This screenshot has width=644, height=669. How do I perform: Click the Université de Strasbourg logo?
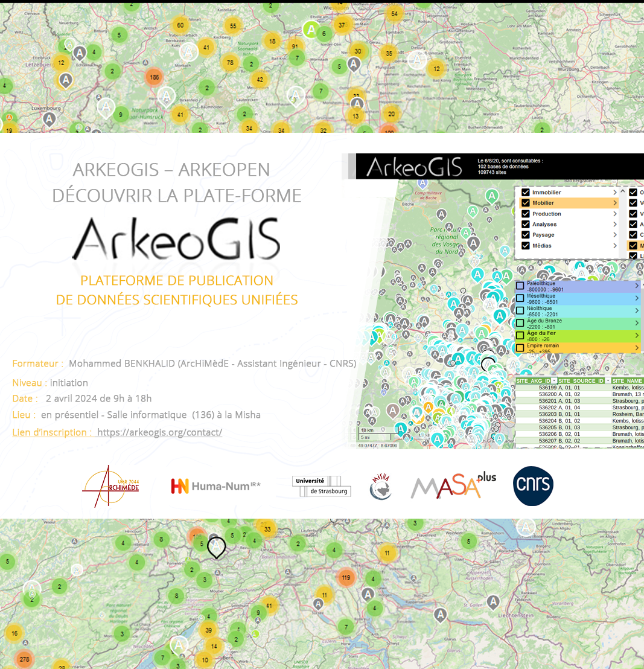321,487
